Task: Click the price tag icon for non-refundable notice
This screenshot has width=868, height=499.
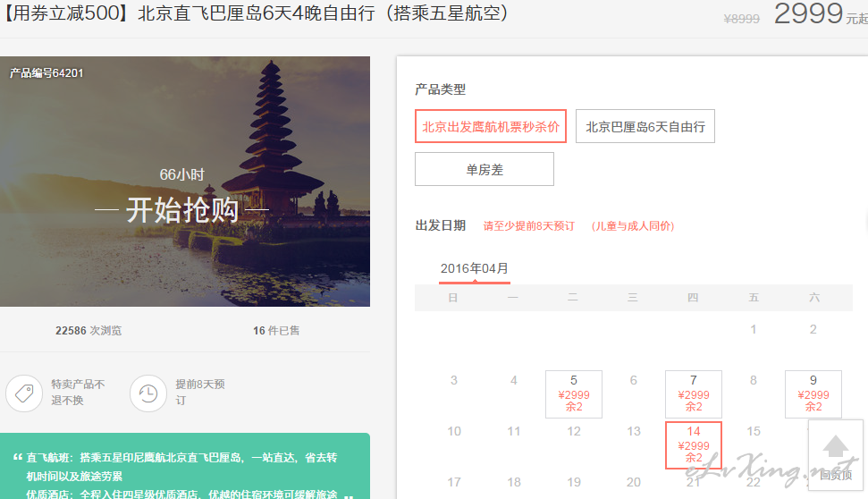Action: pyautogui.click(x=24, y=393)
